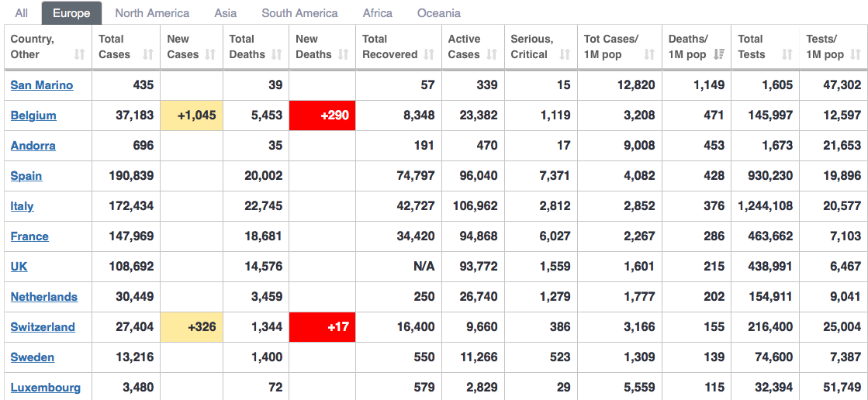The image size is (868, 400).
Task: Click San Marino's 12,820 cases per million
Action: click(636, 85)
